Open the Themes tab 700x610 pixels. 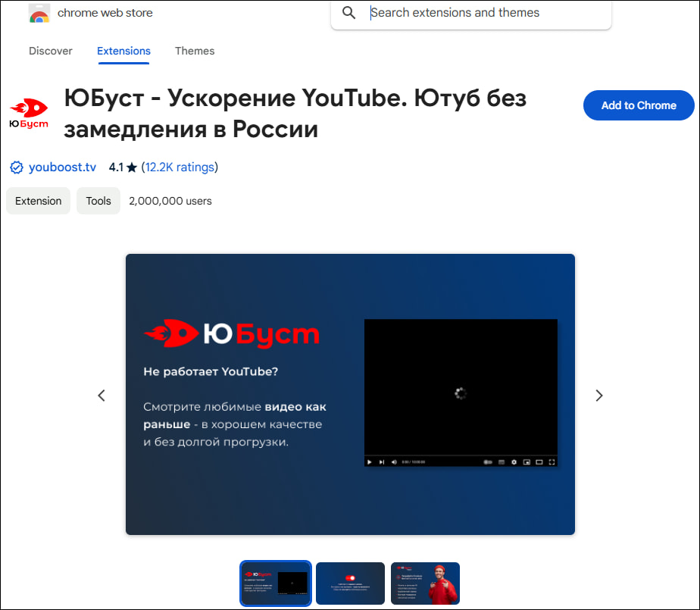click(x=195, y=51)
